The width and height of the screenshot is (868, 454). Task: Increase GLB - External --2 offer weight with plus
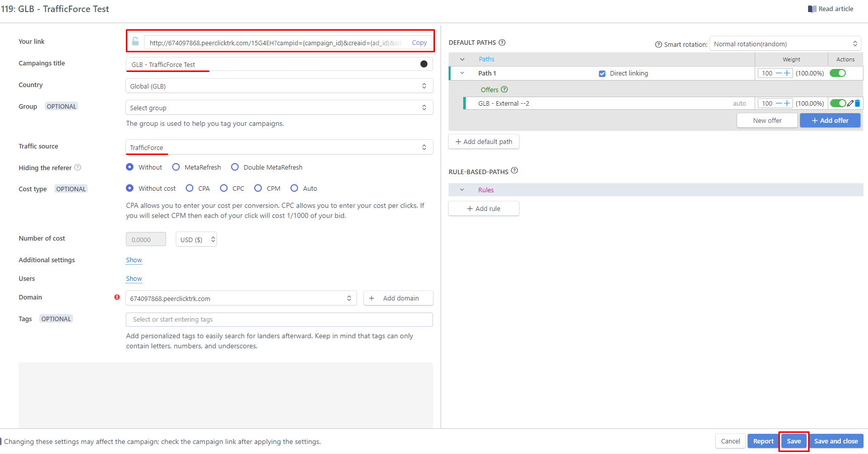(x=787, y=104)
